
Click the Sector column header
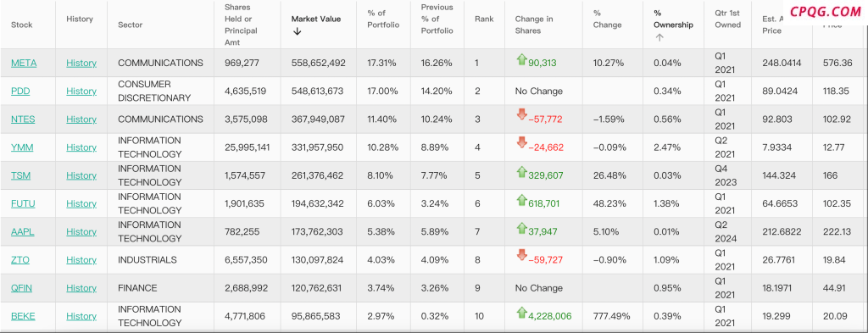[130, 25]
